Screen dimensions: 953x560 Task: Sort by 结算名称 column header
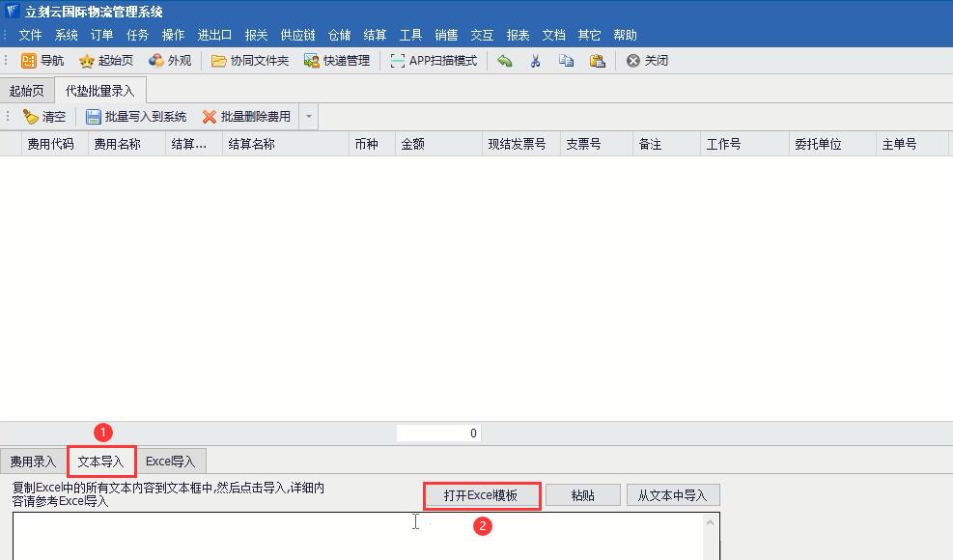(x=286, y=144)
